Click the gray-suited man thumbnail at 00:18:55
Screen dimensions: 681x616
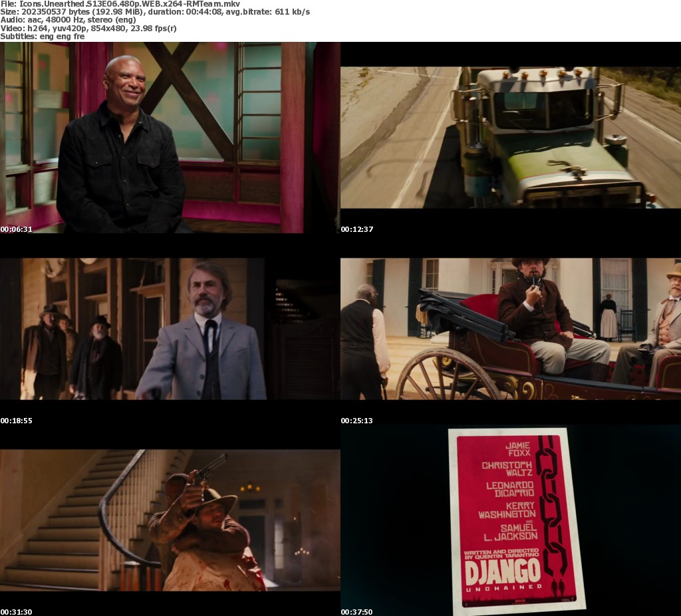(170, 329)
